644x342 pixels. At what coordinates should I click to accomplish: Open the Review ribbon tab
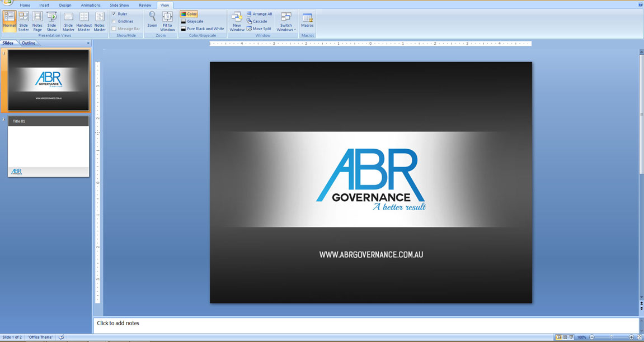[145, 6]
